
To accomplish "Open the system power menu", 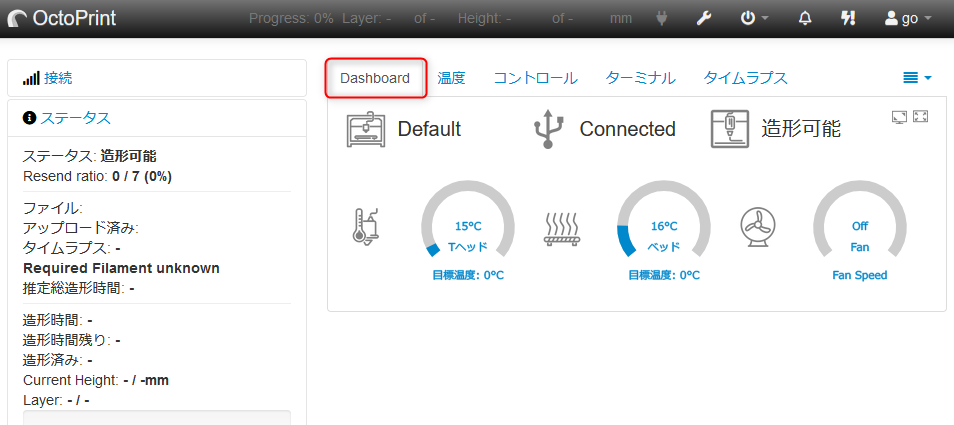I will click(x=754, y=19).
